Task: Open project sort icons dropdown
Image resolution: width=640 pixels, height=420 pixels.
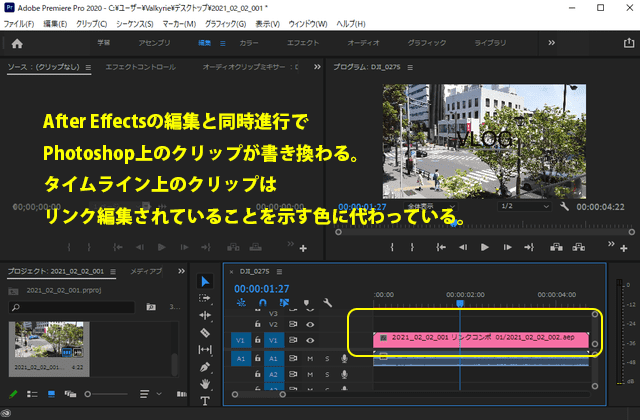Action: [149, 394]
